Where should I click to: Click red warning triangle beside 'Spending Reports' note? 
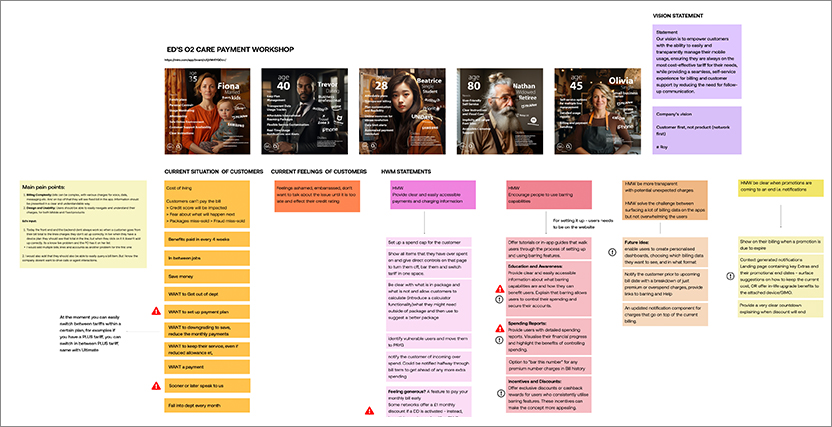(x=499, y=328)
